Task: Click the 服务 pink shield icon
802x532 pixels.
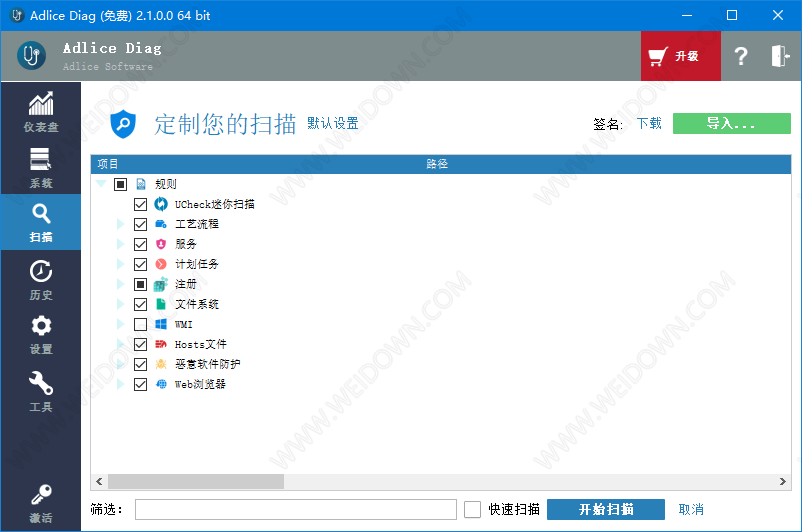Action: (161, 244)
